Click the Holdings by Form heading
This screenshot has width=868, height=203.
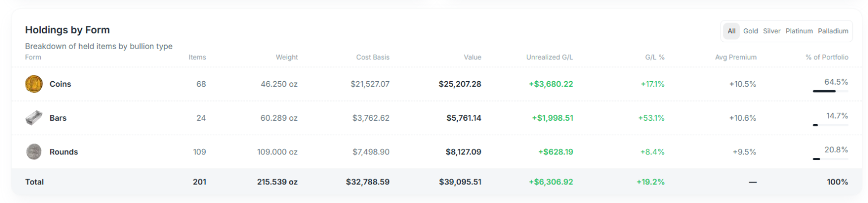pos(67,30)
